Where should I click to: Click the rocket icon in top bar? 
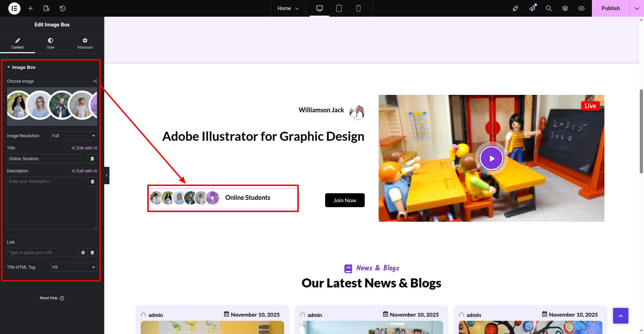pyautogui.click(x=515, y=8)
